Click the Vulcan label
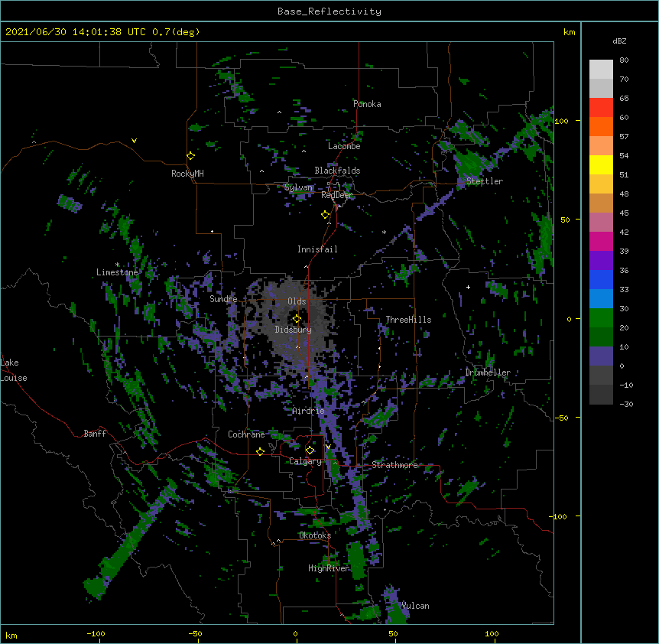This screenshot has width=659, height=644. [415, 606]
